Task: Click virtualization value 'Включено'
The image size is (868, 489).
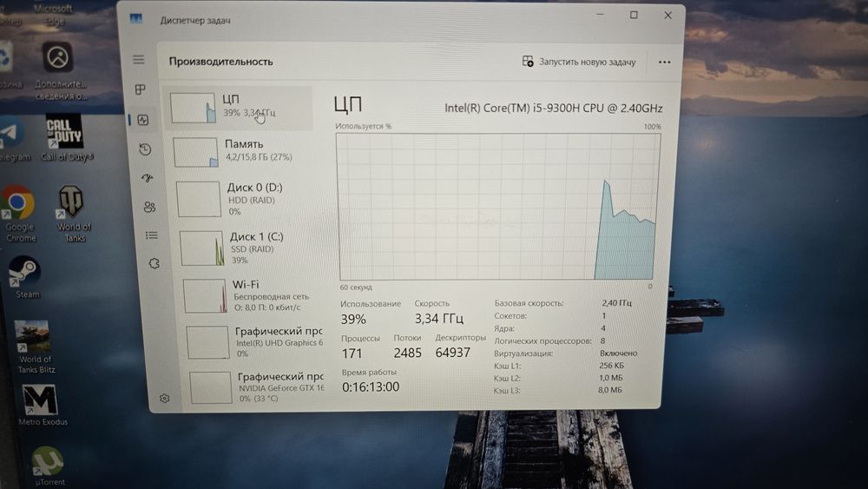Action: coord(618,353)
